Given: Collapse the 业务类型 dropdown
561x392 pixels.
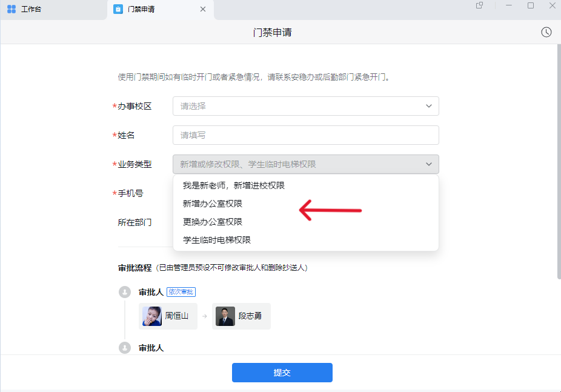Looking at the screenshot, I should 429,164.
